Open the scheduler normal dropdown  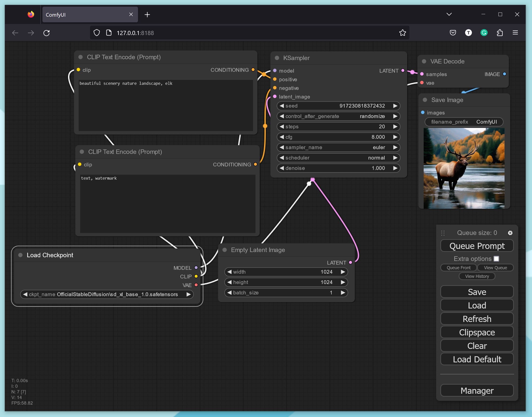click(338, 158)
